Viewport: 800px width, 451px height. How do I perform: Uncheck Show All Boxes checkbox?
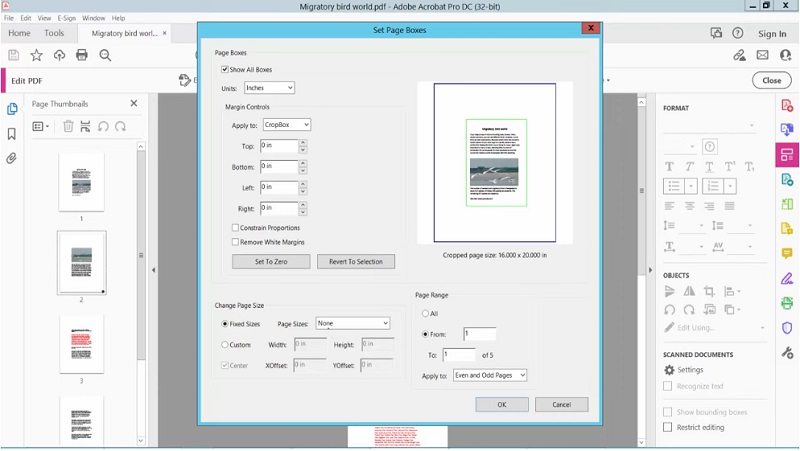[x=224, y=69]
